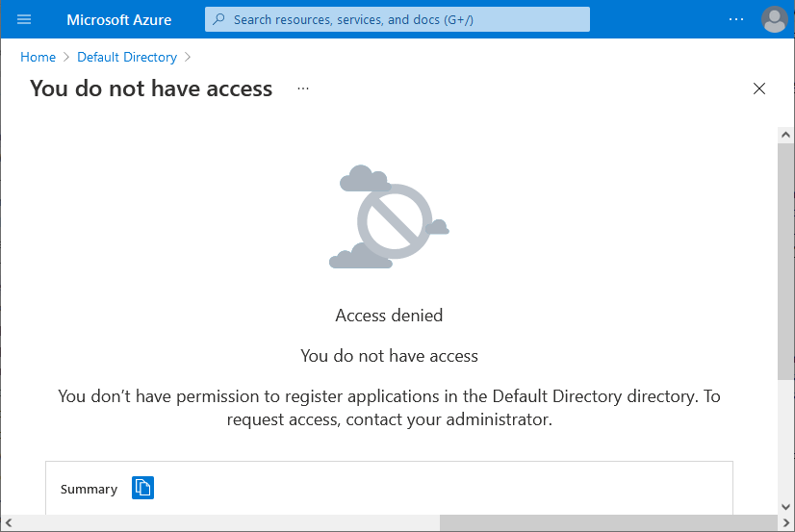Open the top bar more options ellipsis
The height and width of the screenshot is (532, 795).
click(x=735, y=19)
